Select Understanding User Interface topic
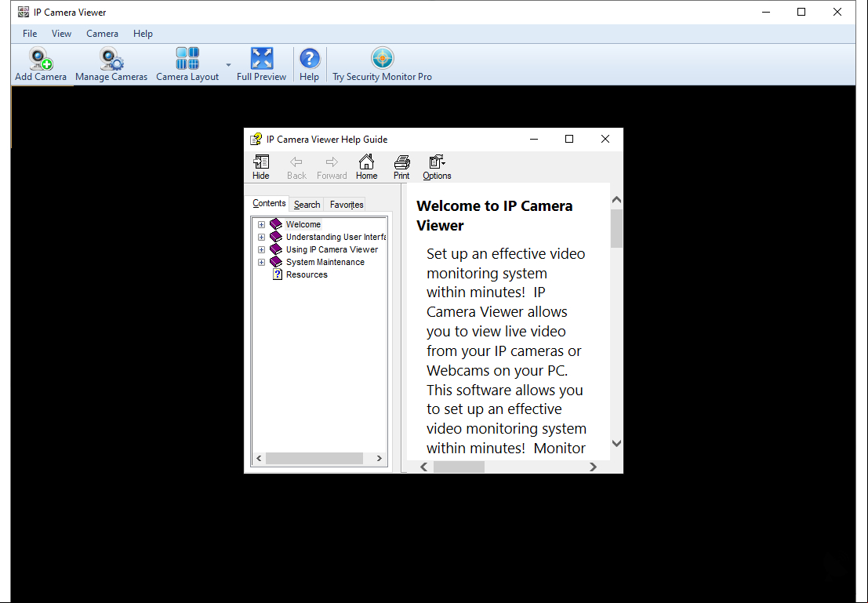868x603 pixels. (336, 237)
